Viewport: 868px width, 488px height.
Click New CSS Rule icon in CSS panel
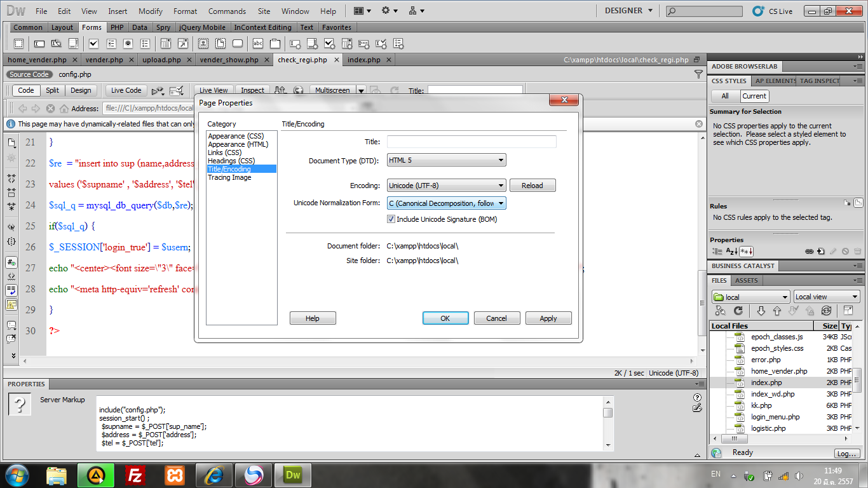coord(821,252)
